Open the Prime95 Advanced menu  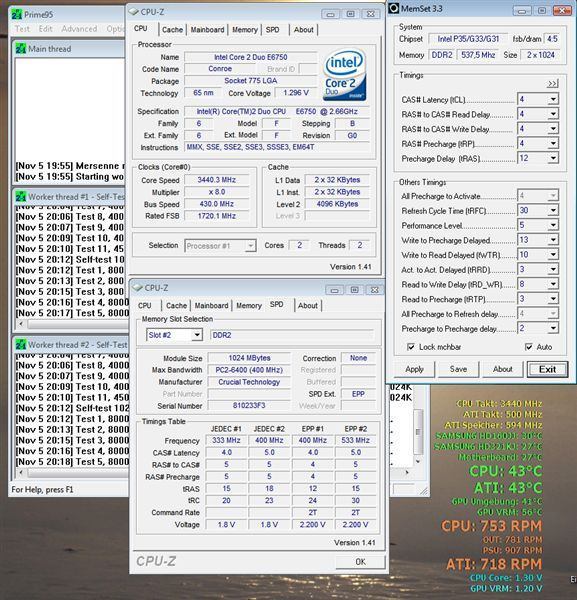tap(79, 29)
